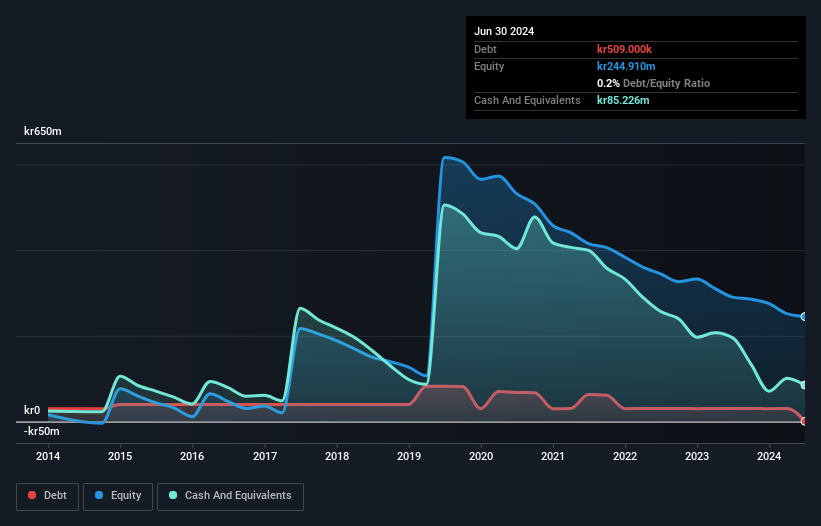Click the blue Equity endpoint marker on chart
Image resolution: width=821 pixels, height=526 pixels.
[803, 317]
